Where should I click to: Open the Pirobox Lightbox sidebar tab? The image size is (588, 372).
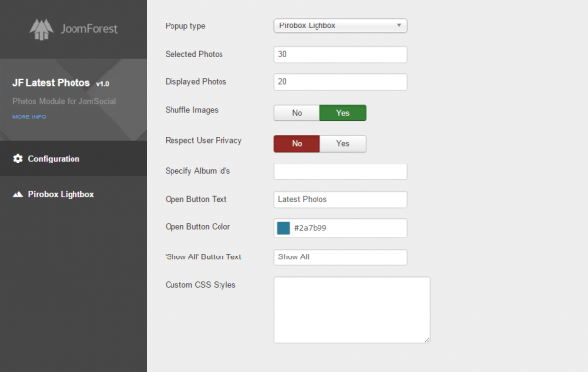pyautogui.click(x=73, y=194)
